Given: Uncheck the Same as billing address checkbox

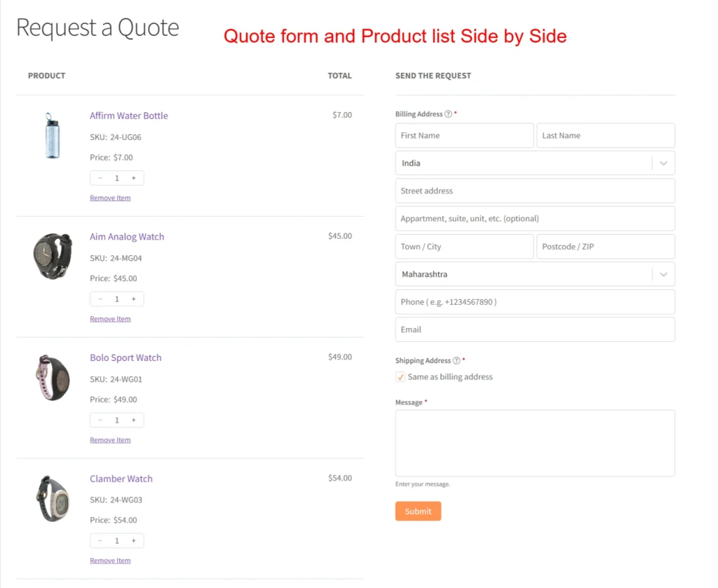Looking at the screenshot, I should tap(400, 376).
